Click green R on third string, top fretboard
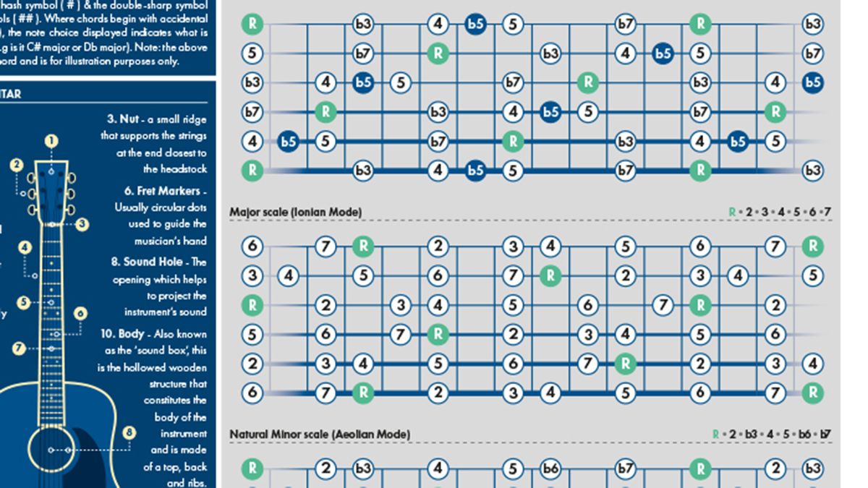This screenshot has height=488, width=868. (x=588, y=82)
